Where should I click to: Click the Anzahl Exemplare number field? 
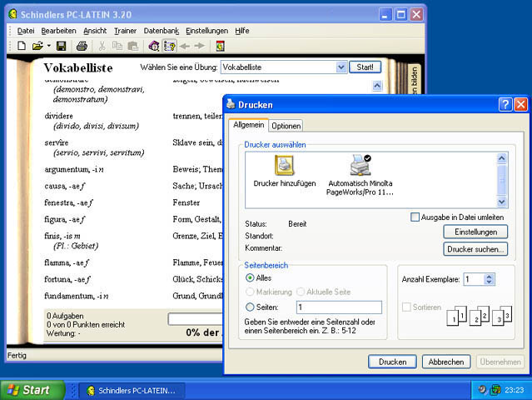coord(474,279)
